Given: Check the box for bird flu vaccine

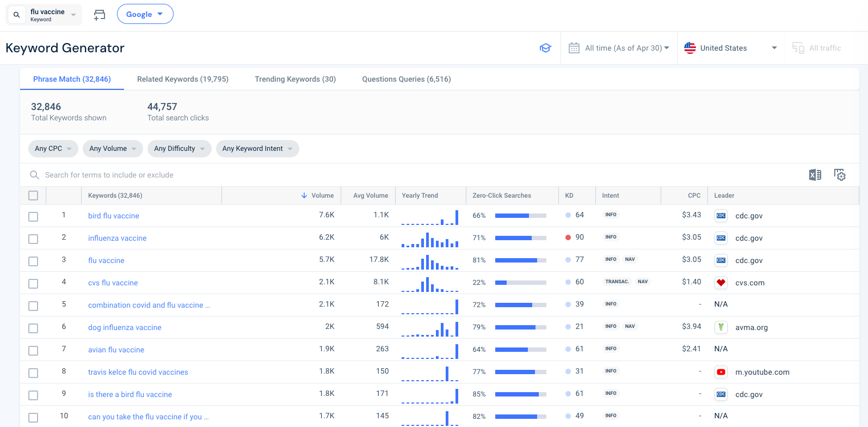Looking at the screenshot, I should [33, 216].
